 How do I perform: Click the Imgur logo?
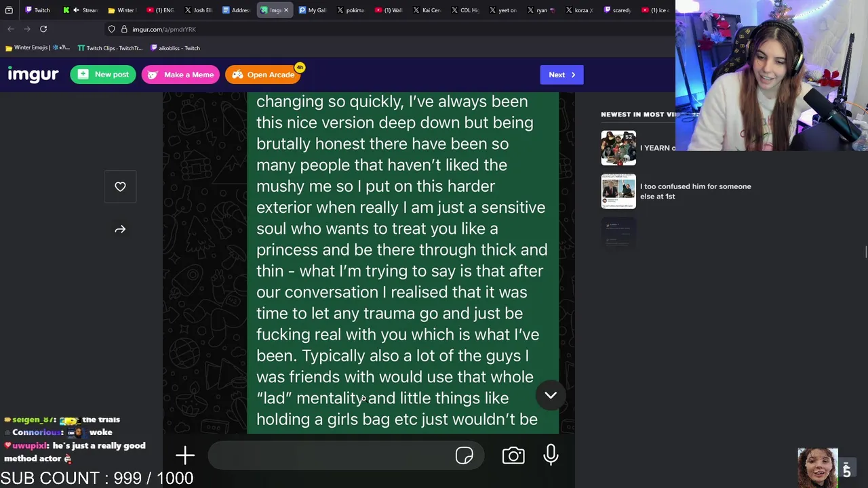tap(33, 75)
